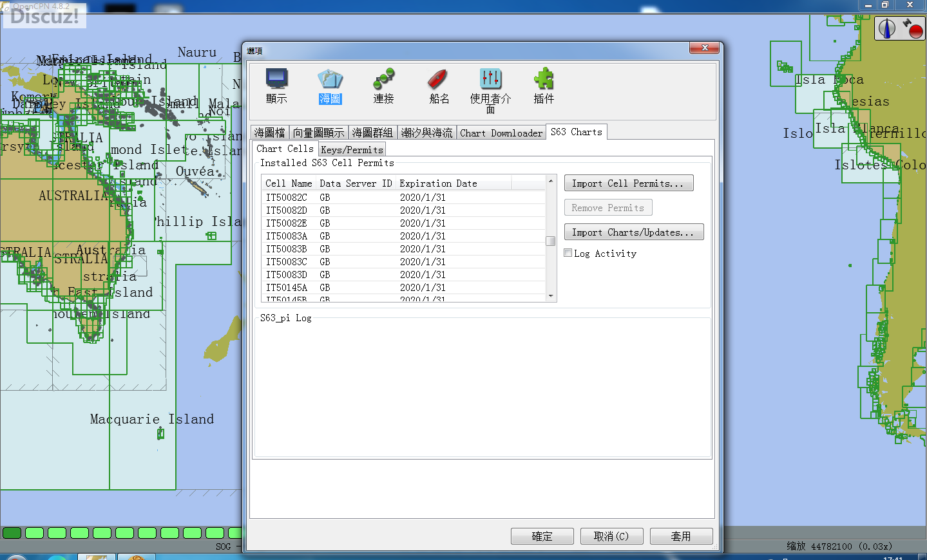Select cell permit row IT50145A
This screenshot has height=560, width=927.
click(404, 288)
